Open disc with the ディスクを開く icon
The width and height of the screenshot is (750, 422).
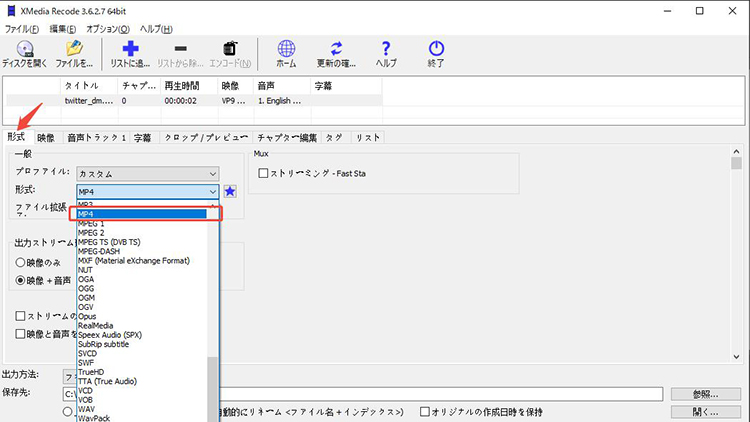coord(24,54)
